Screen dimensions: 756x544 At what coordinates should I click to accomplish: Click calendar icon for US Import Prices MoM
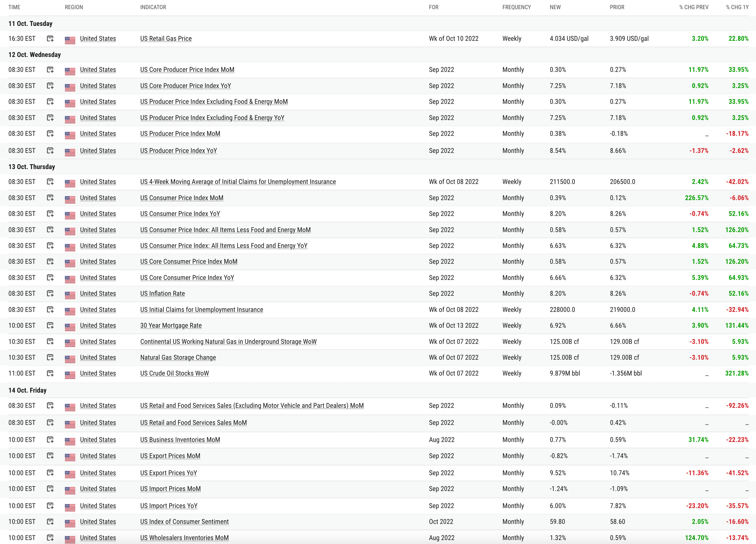tap(50, 489)
